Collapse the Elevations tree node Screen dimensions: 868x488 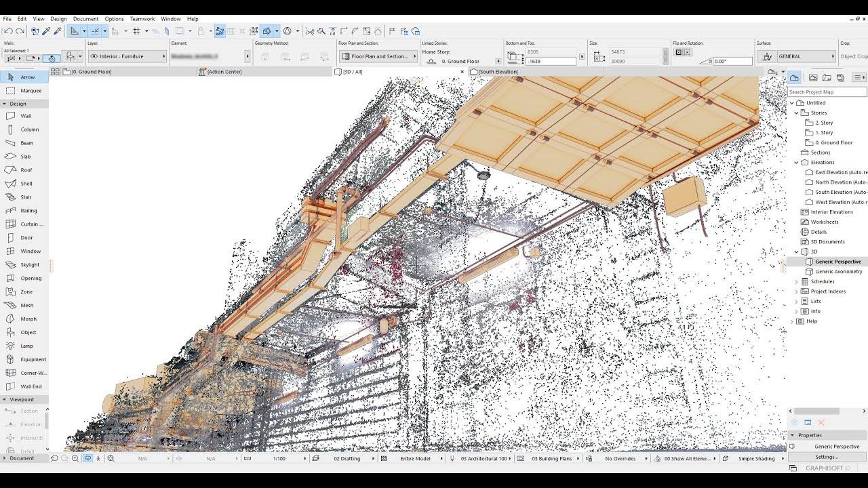797,163
